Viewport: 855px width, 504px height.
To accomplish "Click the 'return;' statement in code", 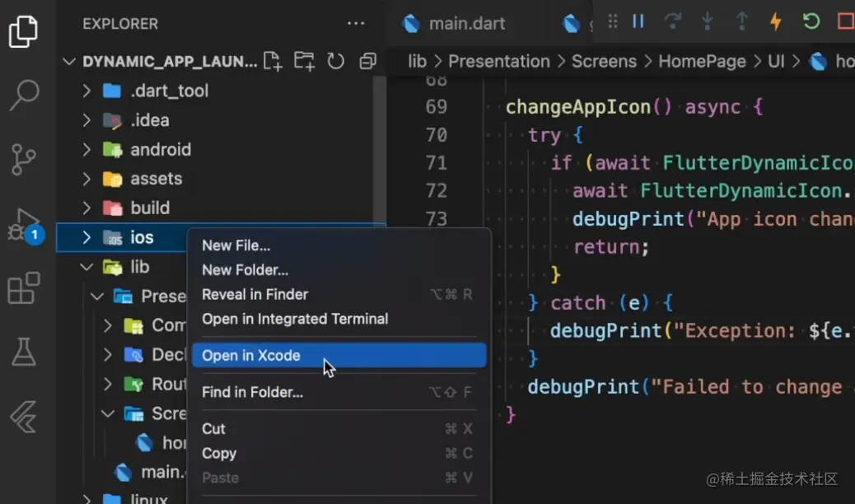I will tap(610, 246).
